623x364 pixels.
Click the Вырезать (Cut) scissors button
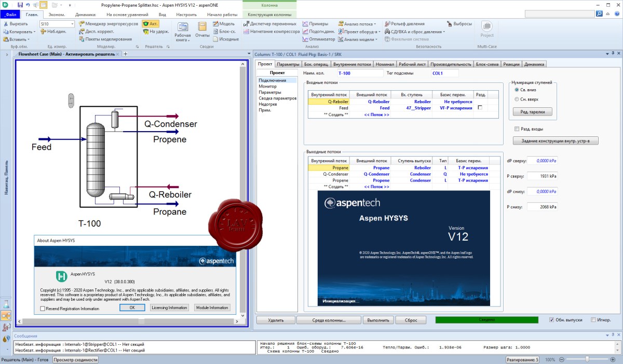[x=16, y=24]
